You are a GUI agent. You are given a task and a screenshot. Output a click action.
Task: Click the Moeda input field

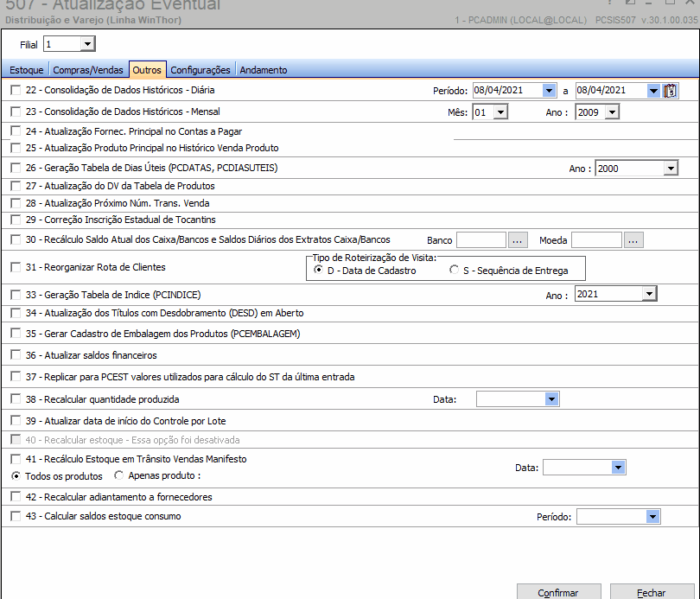(596, 240)
